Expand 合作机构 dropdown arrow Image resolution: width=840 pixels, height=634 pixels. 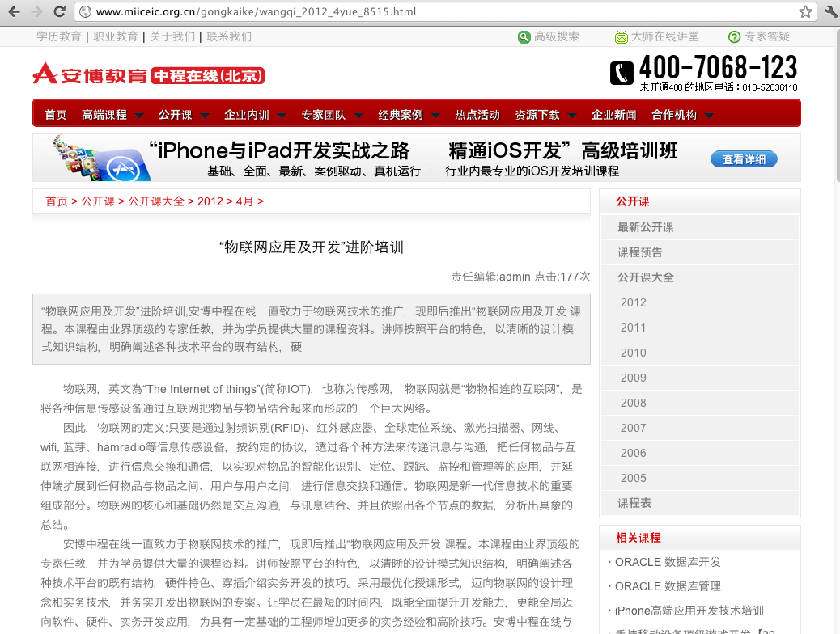coord(709,115)
